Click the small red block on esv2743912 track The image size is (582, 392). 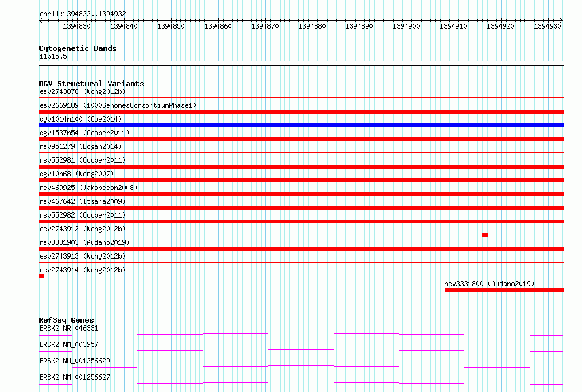(485, 235)
